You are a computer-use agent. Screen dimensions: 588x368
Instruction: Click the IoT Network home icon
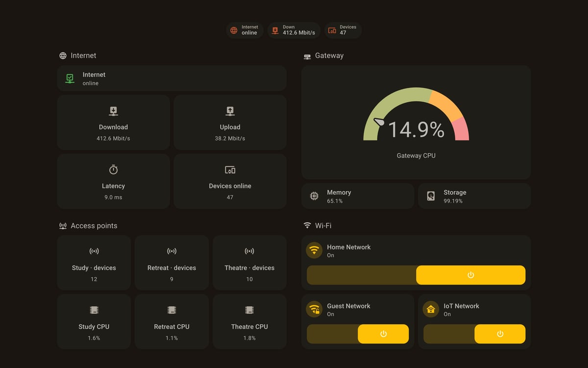coord(431,309)
